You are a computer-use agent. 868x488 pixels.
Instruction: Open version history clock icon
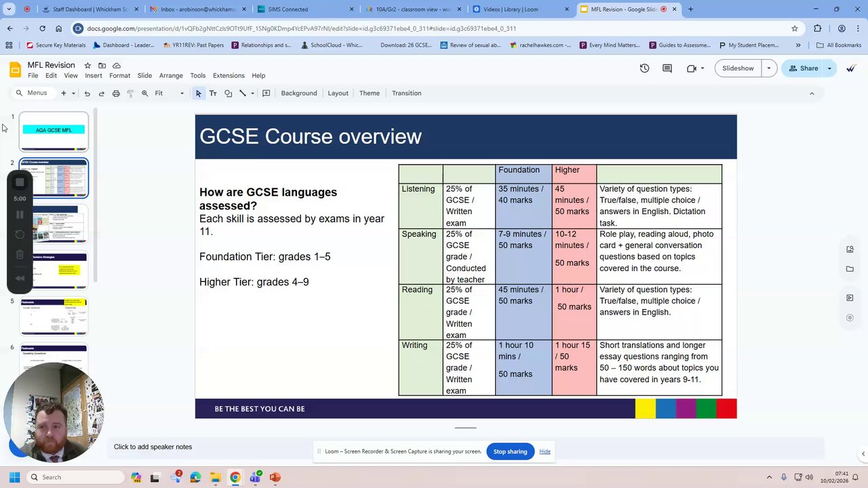point(644,68)
